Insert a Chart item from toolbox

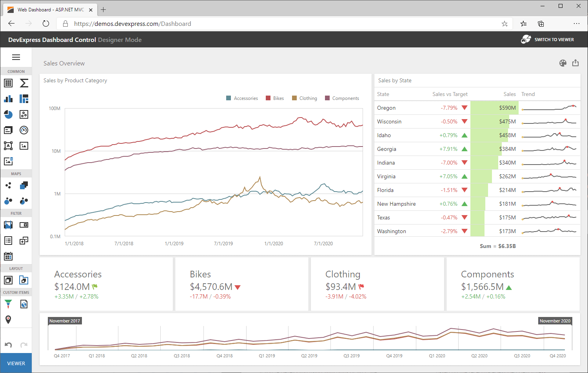[x=8, y=99]
